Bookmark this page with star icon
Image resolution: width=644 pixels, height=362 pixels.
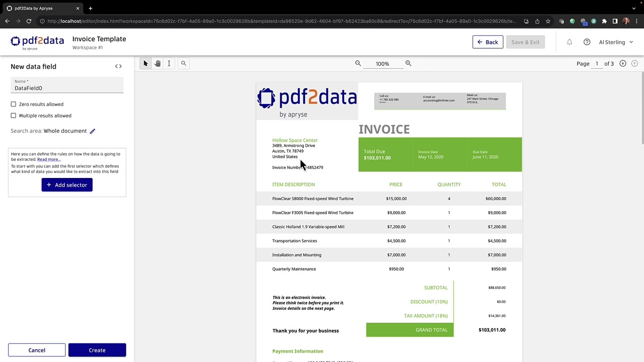pos(548,21)
